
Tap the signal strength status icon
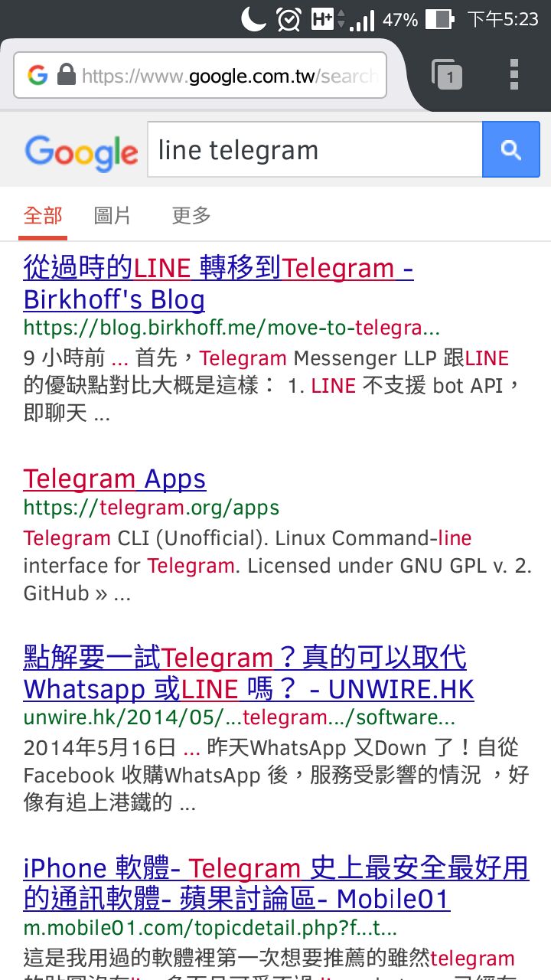(x=362, y=19)
